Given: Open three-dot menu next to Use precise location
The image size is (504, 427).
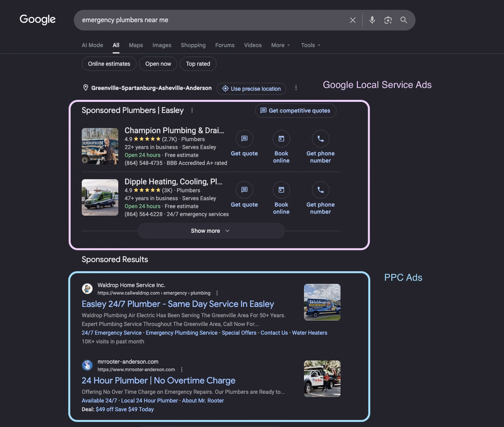Looking at the screenshot, I should pyautogui.click(x=296, y=88).
